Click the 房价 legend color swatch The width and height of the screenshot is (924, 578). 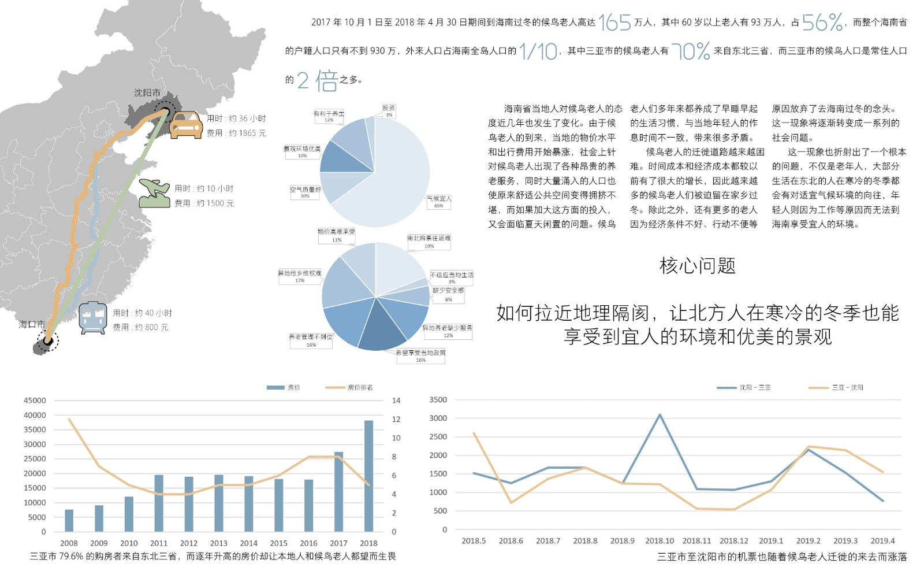coord(275,387)
